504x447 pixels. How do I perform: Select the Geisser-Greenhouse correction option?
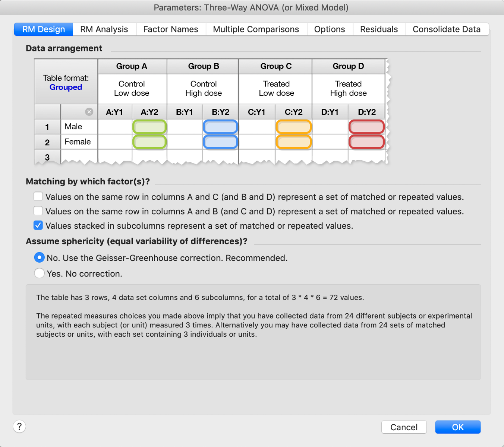[x=39, y=257]
